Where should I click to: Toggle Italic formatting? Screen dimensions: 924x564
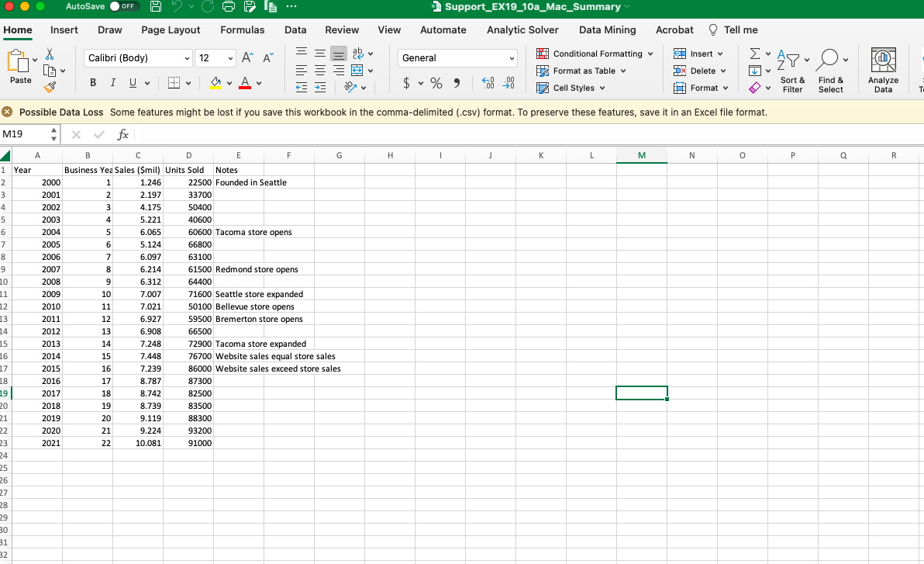(114, 83)
